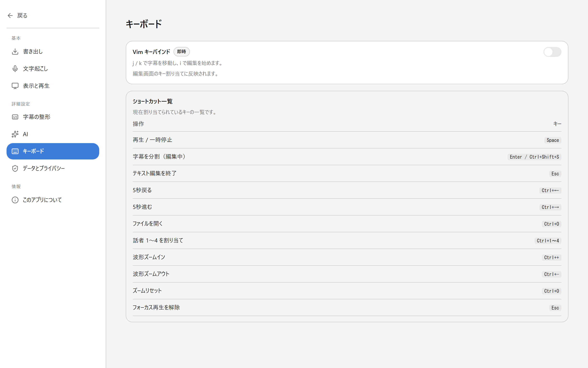Click the monitor icon beside 表示と再生

(15, 86)
